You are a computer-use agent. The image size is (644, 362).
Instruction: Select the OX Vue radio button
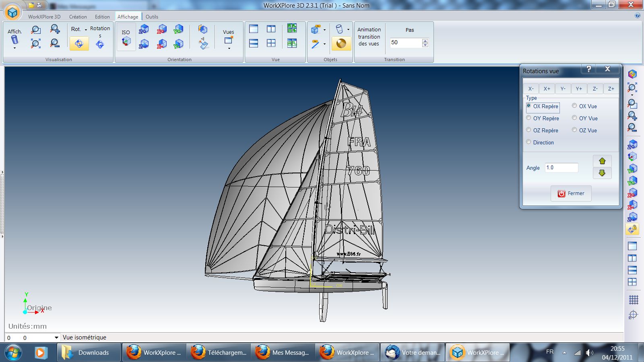[574, 106]
